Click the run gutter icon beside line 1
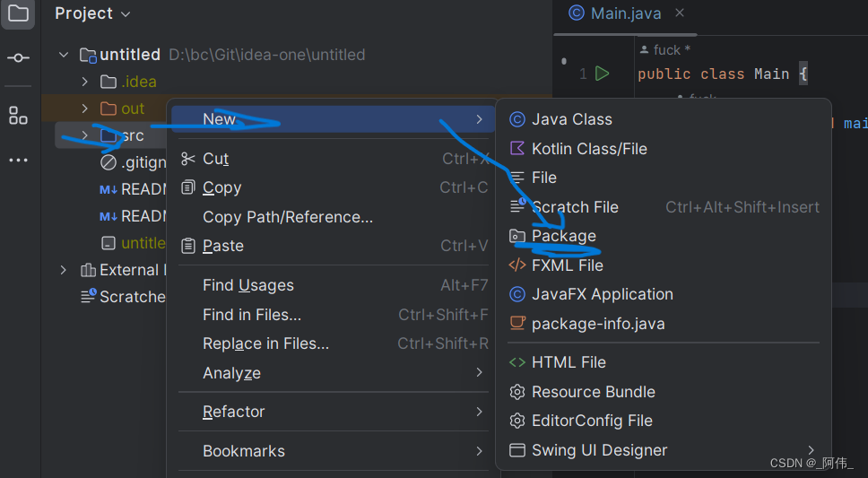Viewport: 868px width, 478px height. click(603, 74)
